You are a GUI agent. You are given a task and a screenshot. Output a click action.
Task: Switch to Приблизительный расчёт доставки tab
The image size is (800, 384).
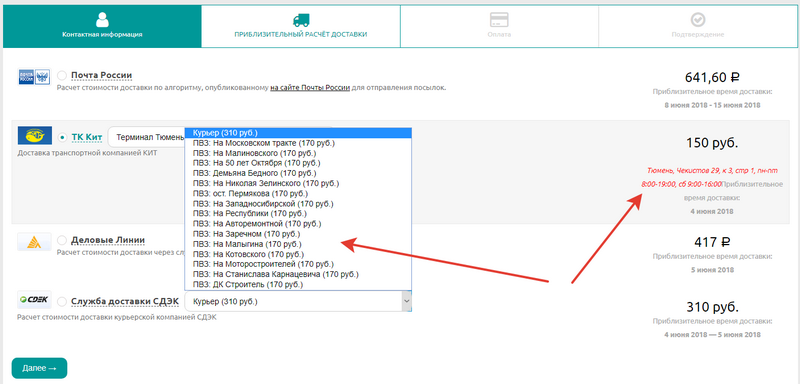(x=301, y=27)
